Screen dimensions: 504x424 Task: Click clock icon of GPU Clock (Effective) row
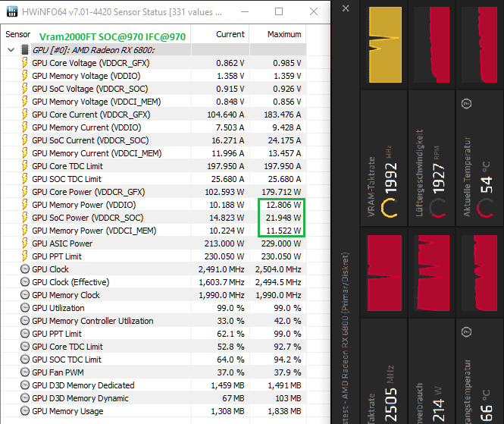(25, 282)
